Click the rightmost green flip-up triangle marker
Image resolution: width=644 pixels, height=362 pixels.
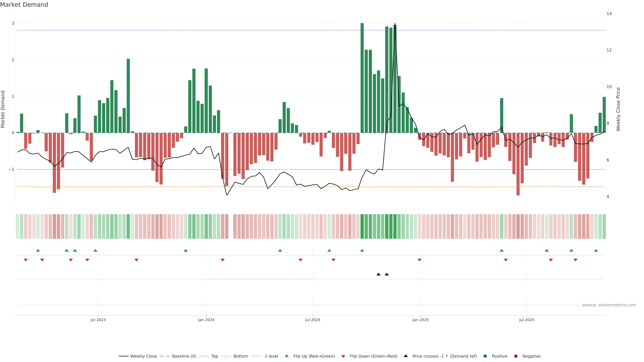point(596,251)
